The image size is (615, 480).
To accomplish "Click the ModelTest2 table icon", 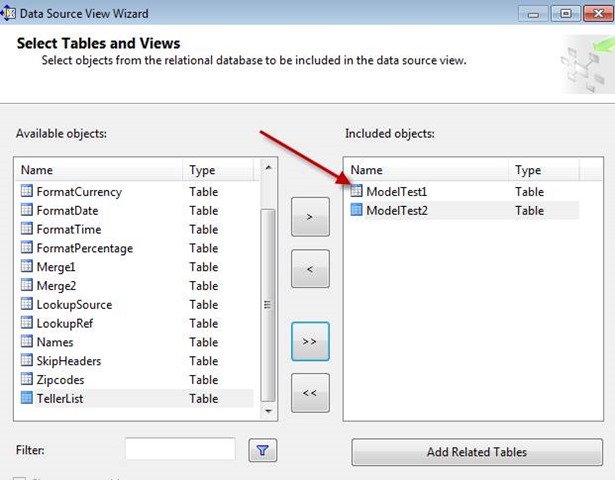I will coord(357,211).
